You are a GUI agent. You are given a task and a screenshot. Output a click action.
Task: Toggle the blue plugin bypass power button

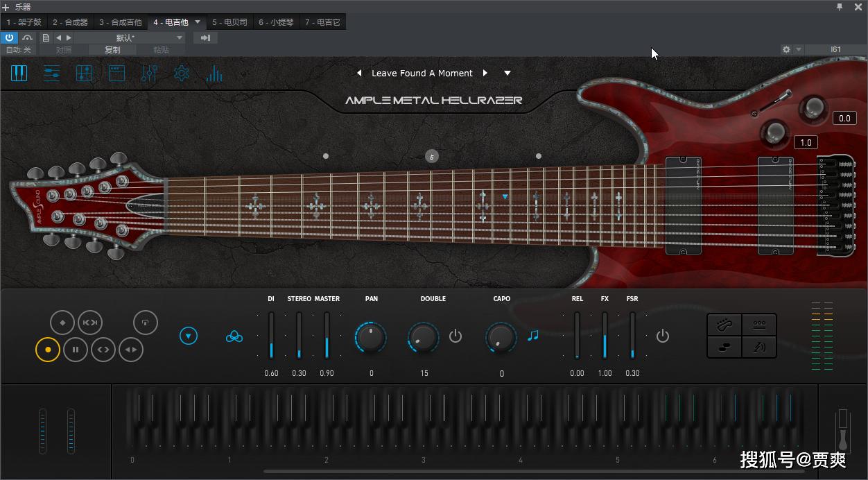10,37
